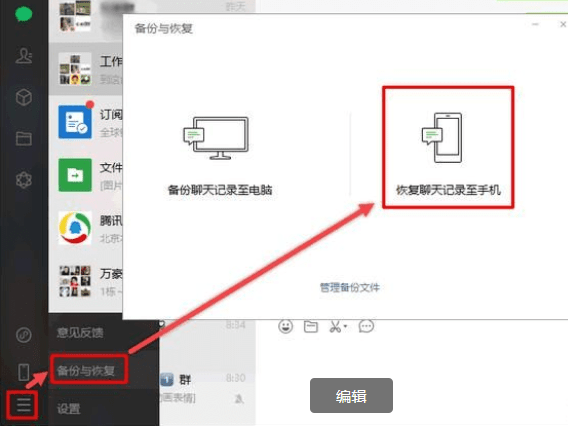
Task: Open the Chats tab green bubble icon
Action: pyautogui.click(x=24, y=14)
